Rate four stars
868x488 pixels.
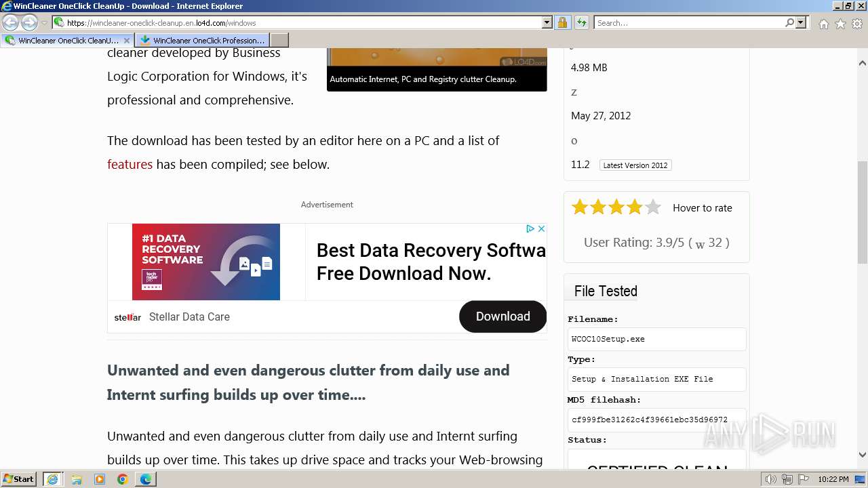635,207
